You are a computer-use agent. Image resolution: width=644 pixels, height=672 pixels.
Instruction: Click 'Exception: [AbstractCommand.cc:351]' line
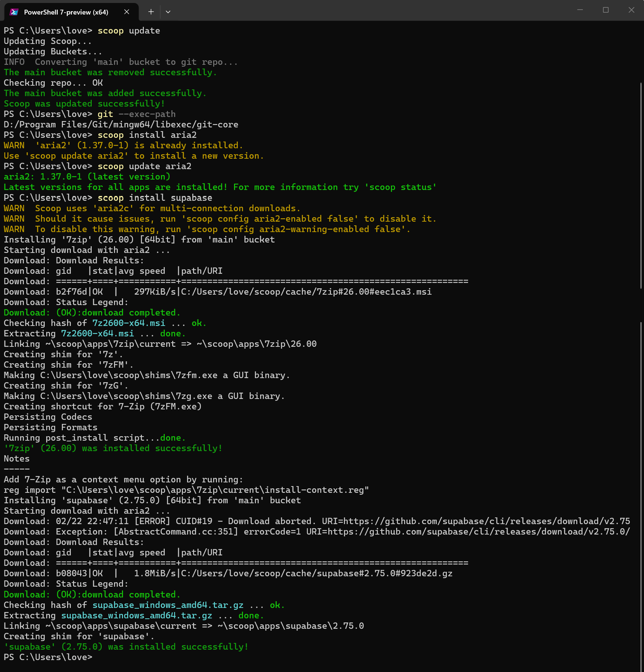[317, 532]
